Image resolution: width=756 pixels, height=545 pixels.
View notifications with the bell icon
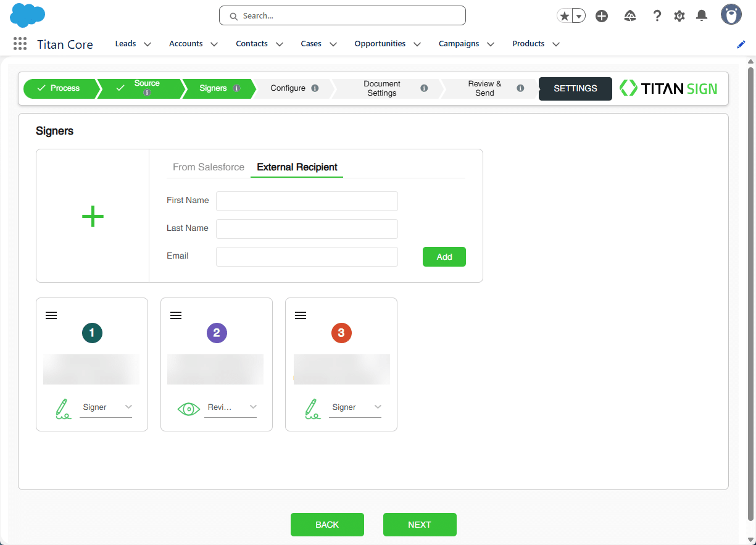coord(701,15)
